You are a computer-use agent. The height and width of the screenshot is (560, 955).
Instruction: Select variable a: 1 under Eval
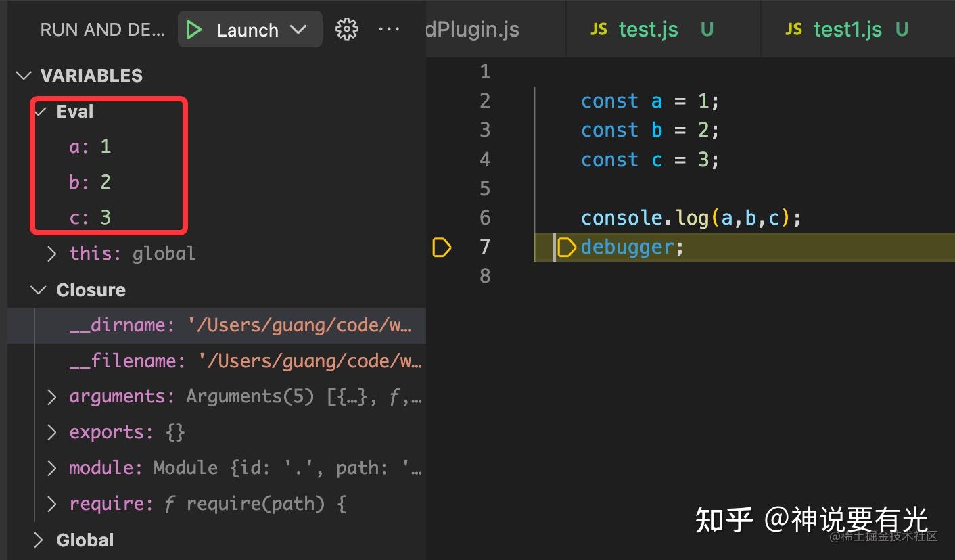click(x=89, y=146)
